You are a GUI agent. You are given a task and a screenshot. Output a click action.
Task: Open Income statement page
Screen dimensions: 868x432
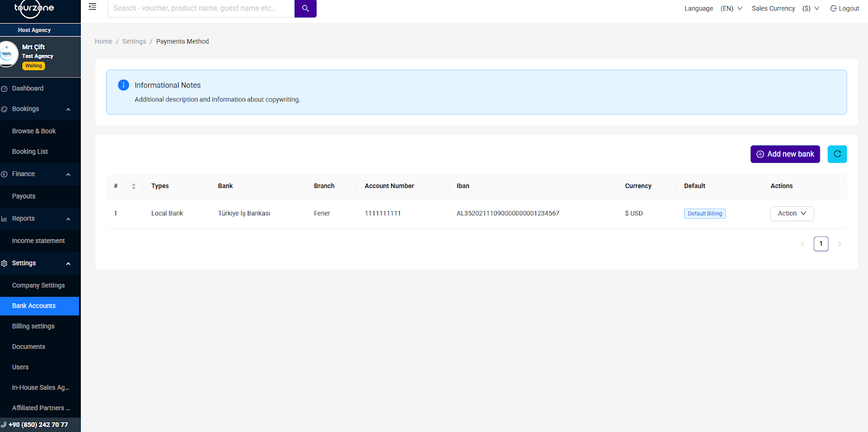coord(38,241)
